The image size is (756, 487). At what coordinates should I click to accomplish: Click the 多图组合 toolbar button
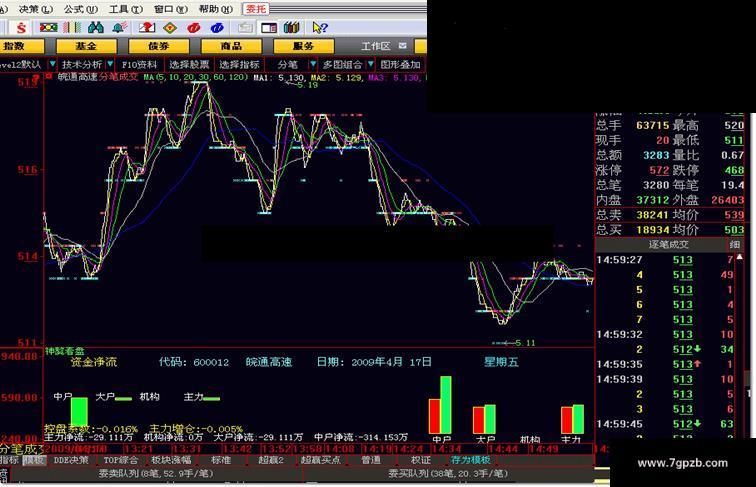343,64
